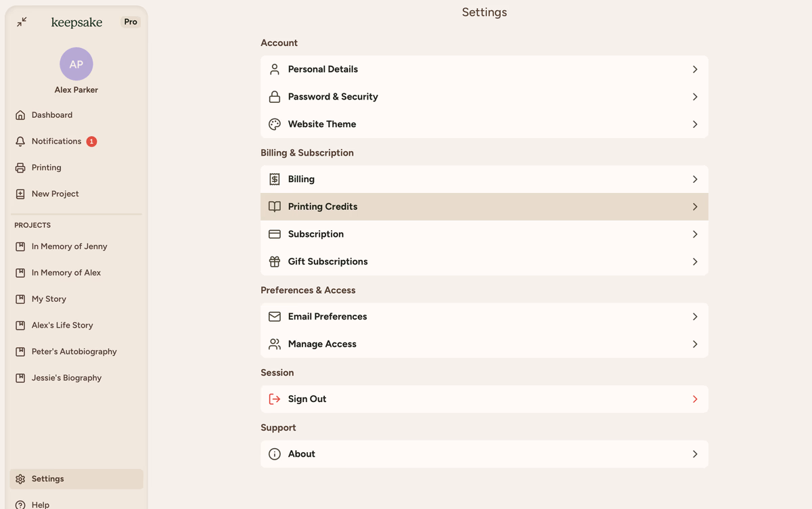Open the Peter's Autobiography project
812x509 pixels.
click(x=74, y=352)
